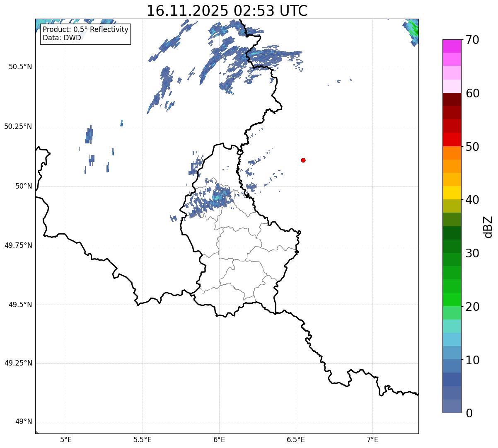This screenshot has width=498, height=448.
Task: Click the red station marker dot
Action: 303,160
